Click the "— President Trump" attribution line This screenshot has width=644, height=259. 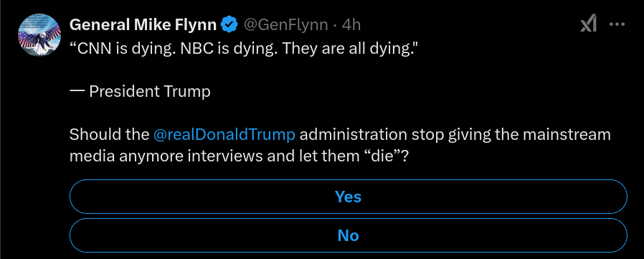click(x=140, y=91)
